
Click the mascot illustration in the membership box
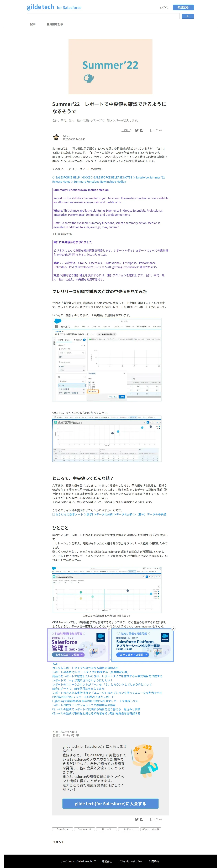click(145, 761)
